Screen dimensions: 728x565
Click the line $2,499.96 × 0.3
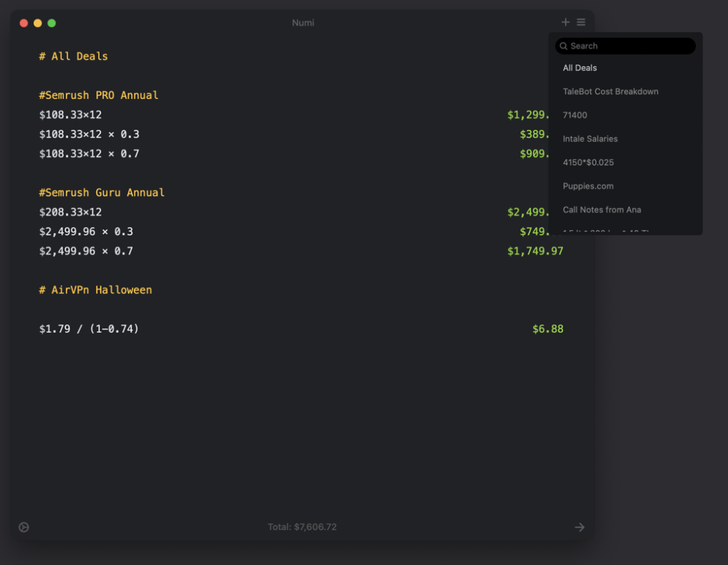point(86,232)
